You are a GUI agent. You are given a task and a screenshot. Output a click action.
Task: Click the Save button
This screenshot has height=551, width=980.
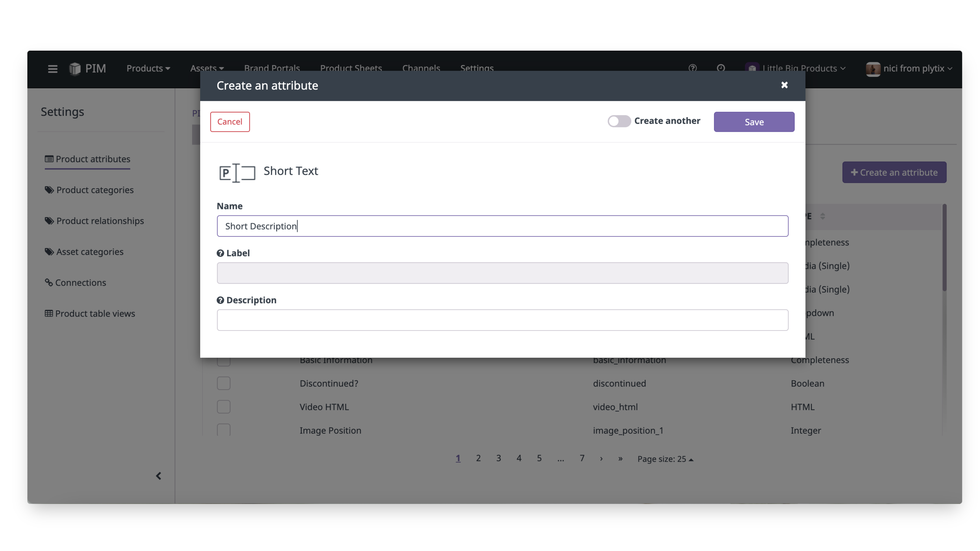coord(754,122)
